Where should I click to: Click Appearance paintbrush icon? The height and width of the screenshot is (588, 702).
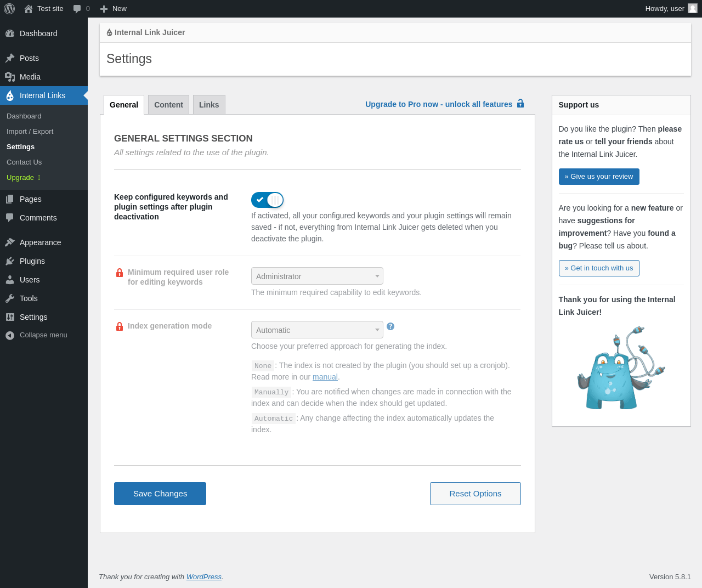pyautogui.click(x=10, y=242)
